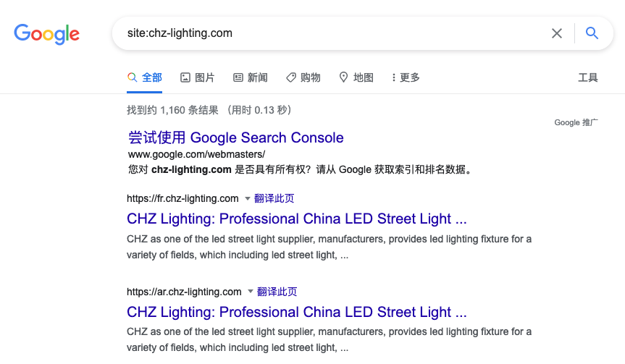This screenshot has height=364, width=625.
Task: Select the 地图 maps tab
Action: pyautogui.click(x=356, y=77)
